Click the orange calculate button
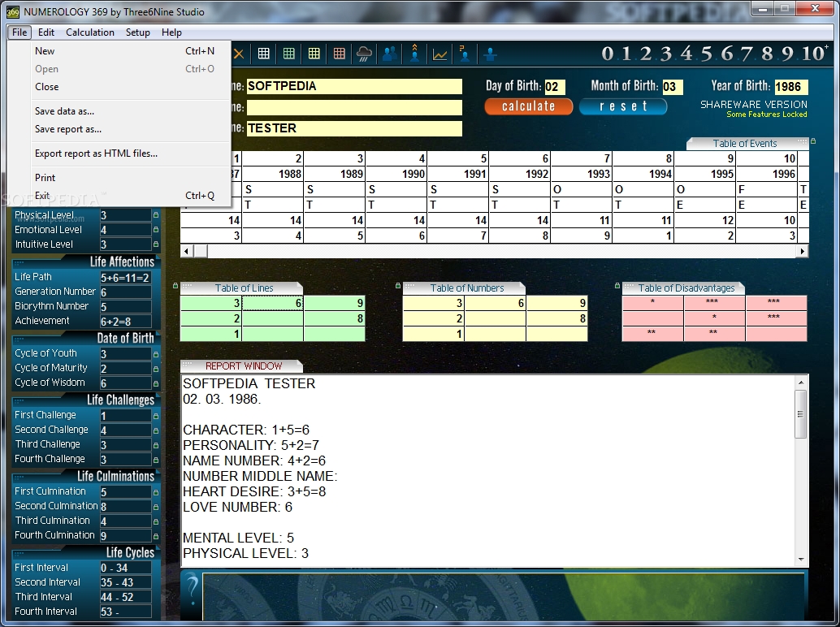The image size is (840, 627). pyautogui.click(x=528, y=106)
